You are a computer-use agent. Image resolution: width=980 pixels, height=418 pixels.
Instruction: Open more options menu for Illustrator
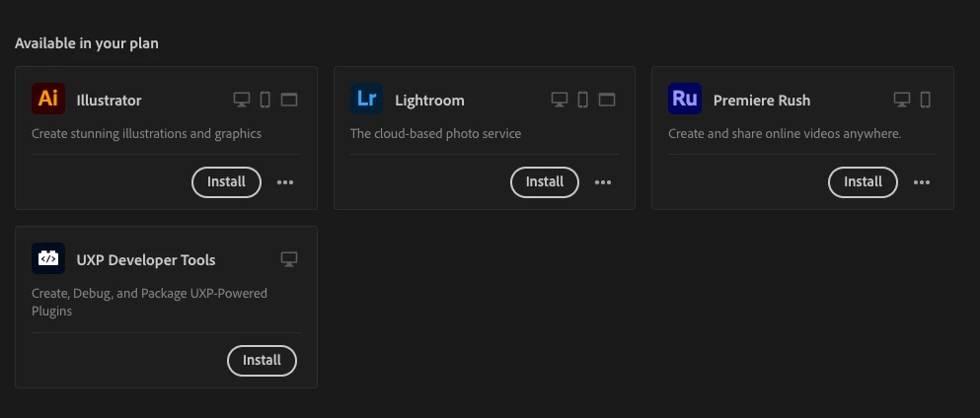(x=285, y=182)
